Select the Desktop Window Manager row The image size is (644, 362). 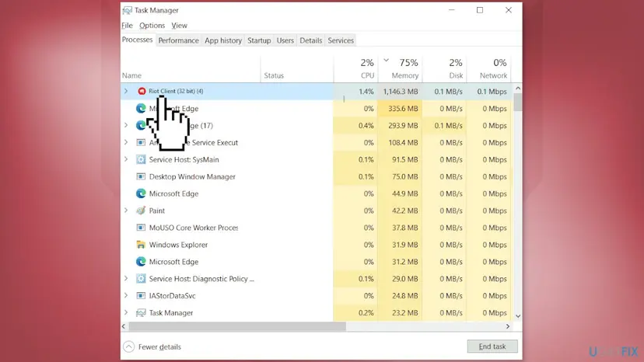[316, 176]
